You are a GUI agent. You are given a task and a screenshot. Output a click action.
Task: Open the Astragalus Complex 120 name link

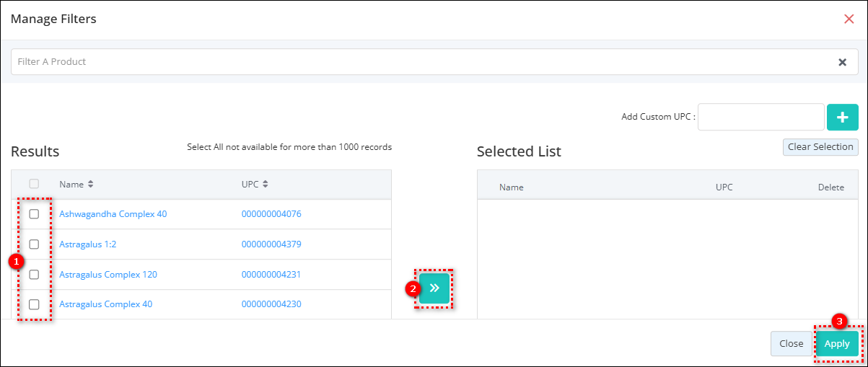pos(108,275)
